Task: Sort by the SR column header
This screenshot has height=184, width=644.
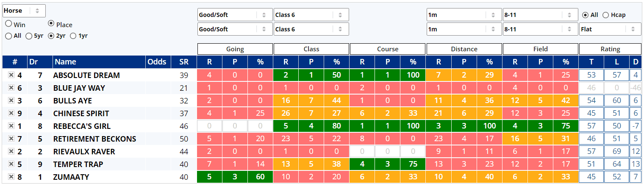Action: (x=184, y=62)
